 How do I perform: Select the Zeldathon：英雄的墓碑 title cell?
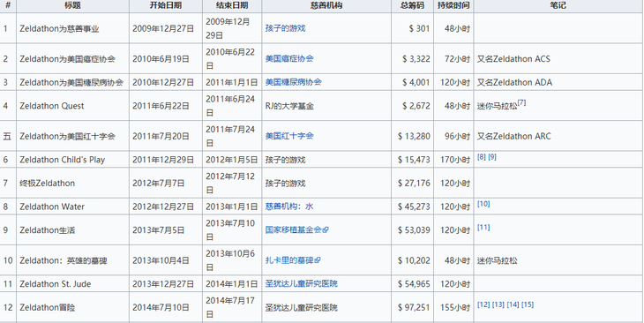[72, 260]
